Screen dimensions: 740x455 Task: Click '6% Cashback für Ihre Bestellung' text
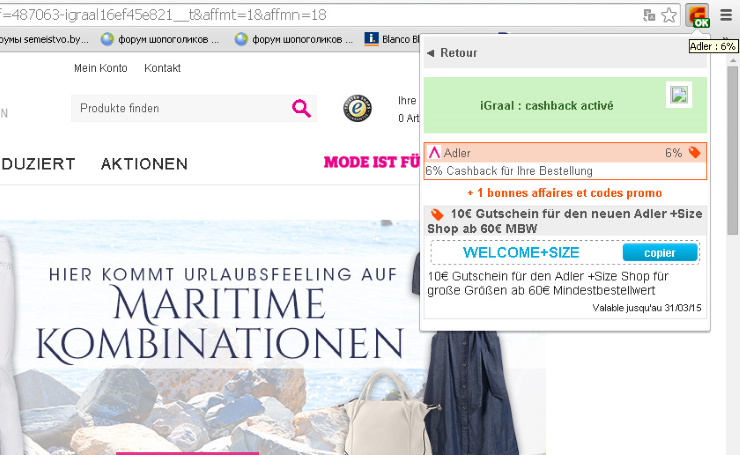pyautogui.click(x=509, y=171)
